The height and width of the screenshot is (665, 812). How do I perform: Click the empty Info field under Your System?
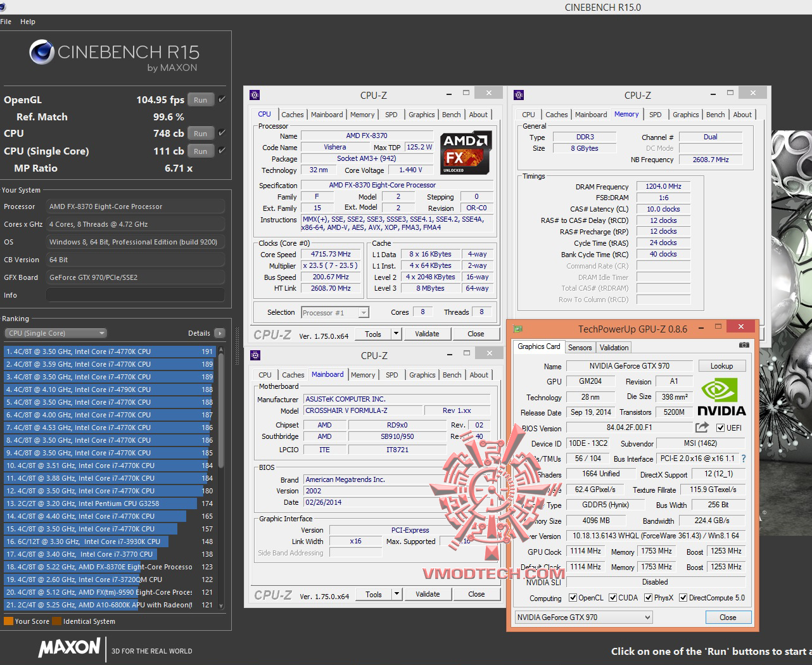[x=136, y=295]
